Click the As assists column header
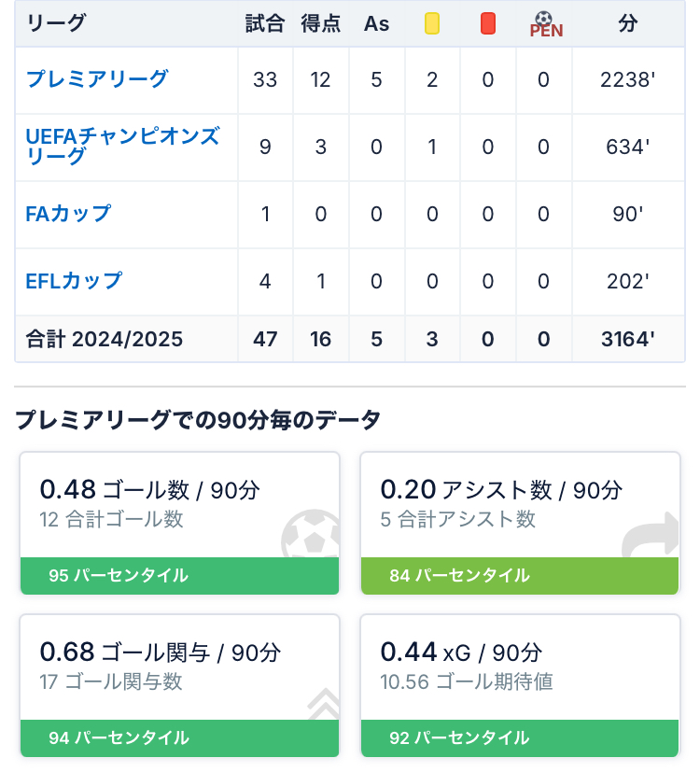700x772 pixels. [x=376, y=24]
